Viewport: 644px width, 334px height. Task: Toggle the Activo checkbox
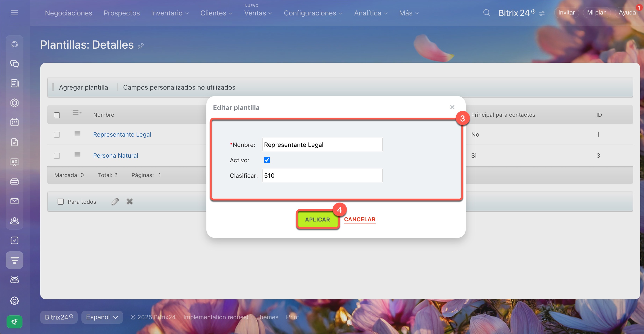(267, 160)
